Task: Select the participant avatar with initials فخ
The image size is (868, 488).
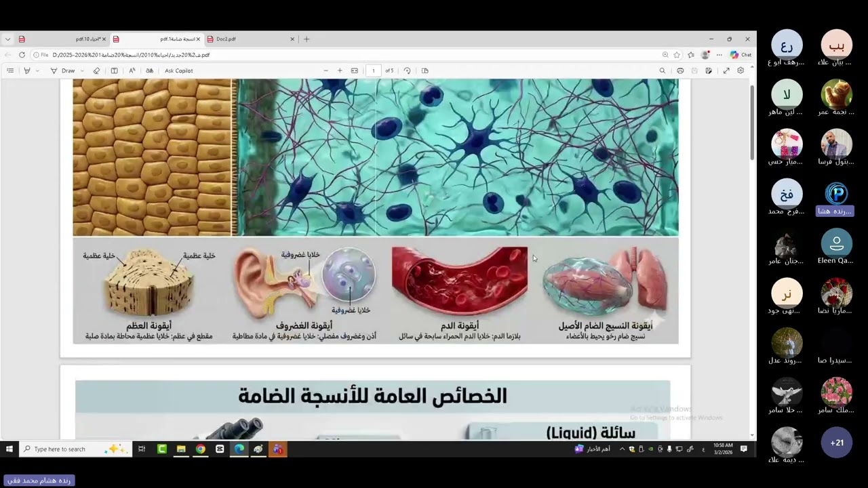Action: coord(787,195)
